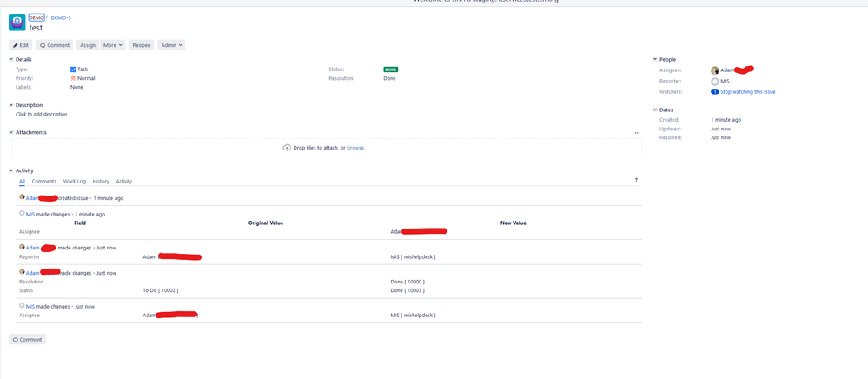Click the Created date '1 minute ago'
This screenshot has width=868, height=379.
coord(726,120)
